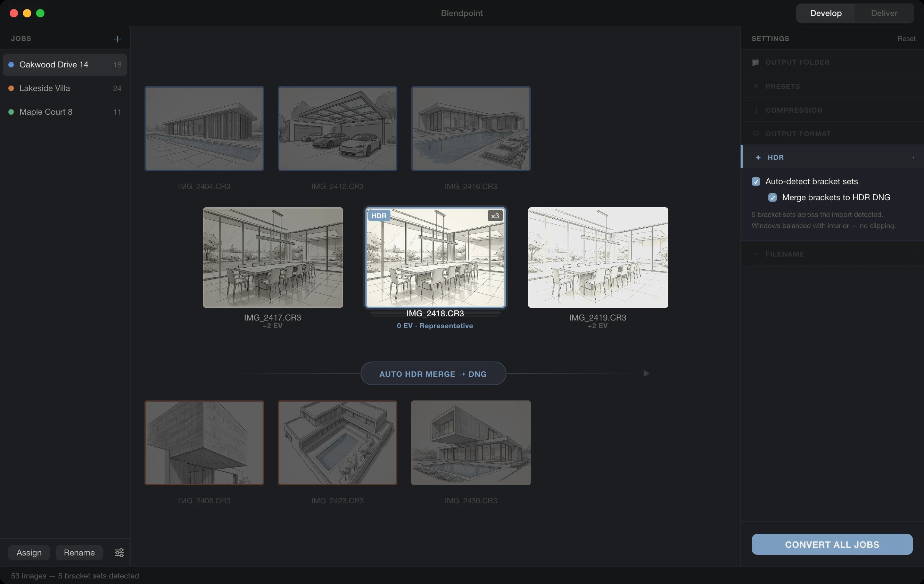924x584 pixels.
Task: Select thumbnail IMG_2412.CR3 with cars
Action: [x=338, y=129]
